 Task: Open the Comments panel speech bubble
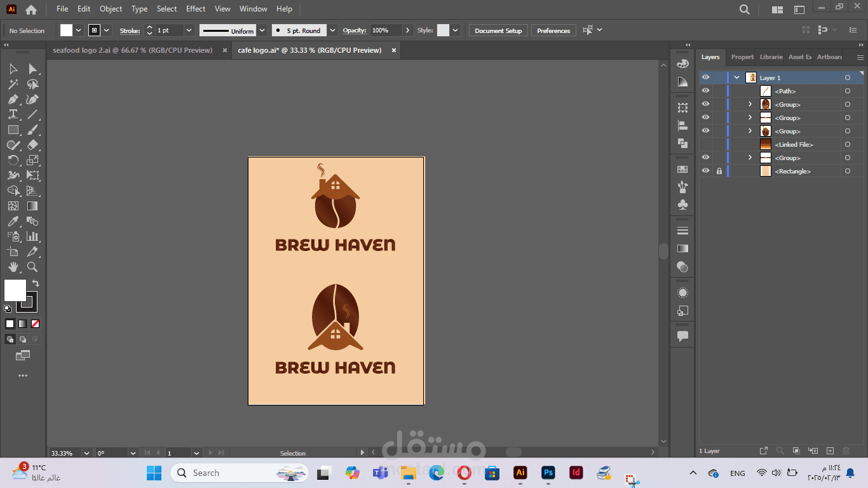point(682,336)
